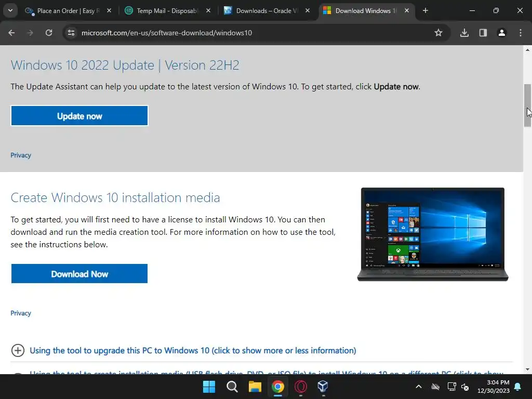Switch to Temp Mail tab
The width and height of the screenshot is (532, 399).
[x=167, y=11]
